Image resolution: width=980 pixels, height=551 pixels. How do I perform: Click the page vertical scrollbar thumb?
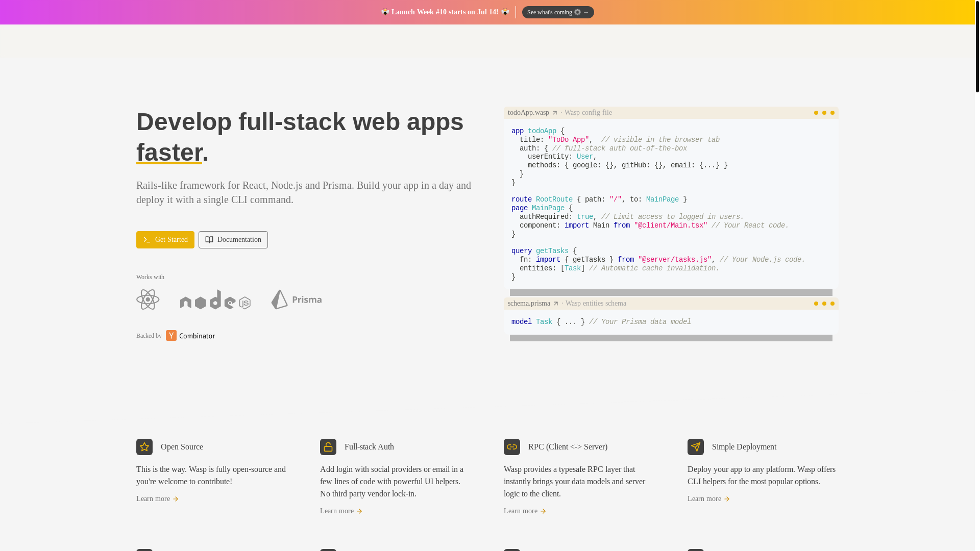point(977,46)
